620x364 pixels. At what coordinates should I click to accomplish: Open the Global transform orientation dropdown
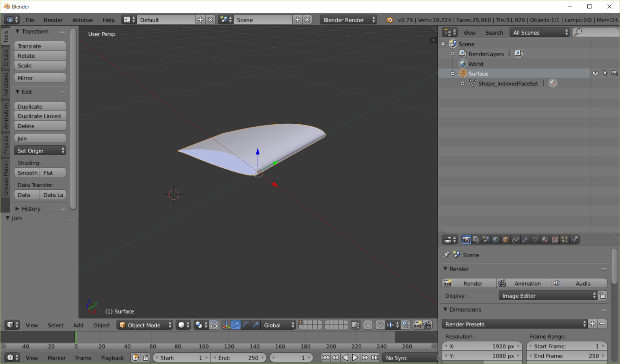(x=278, y=325)
